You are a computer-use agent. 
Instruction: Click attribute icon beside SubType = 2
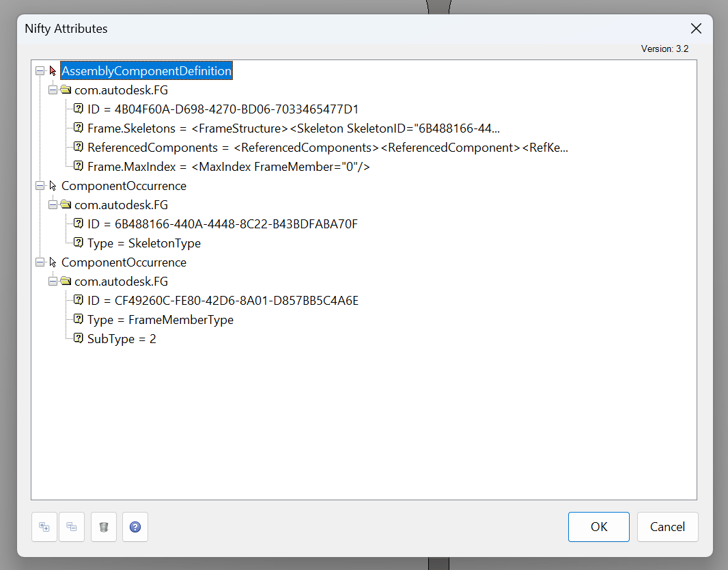(79, 338)
